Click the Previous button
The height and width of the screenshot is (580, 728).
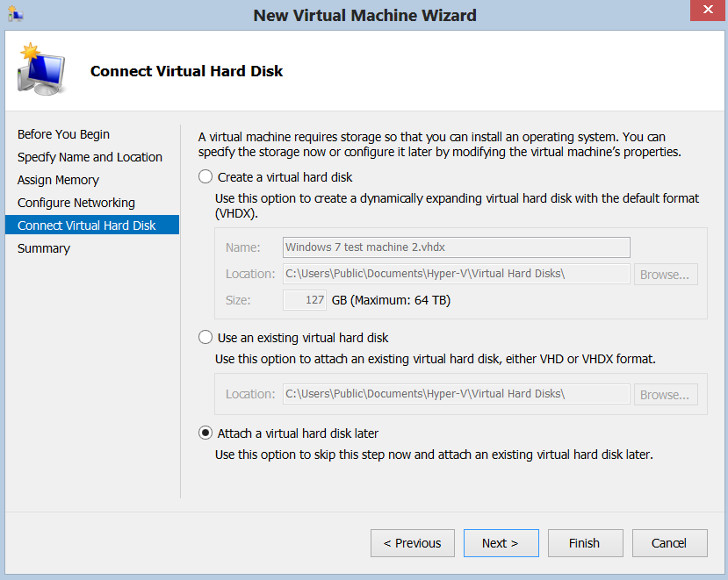[x=412, y=542]
